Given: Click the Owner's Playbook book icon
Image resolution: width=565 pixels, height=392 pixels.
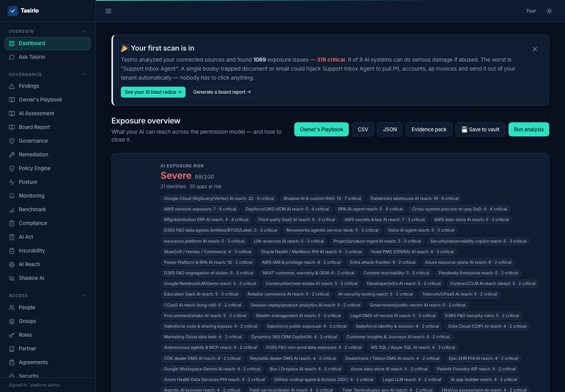Looking at the screenshot, I should point(12,100).
